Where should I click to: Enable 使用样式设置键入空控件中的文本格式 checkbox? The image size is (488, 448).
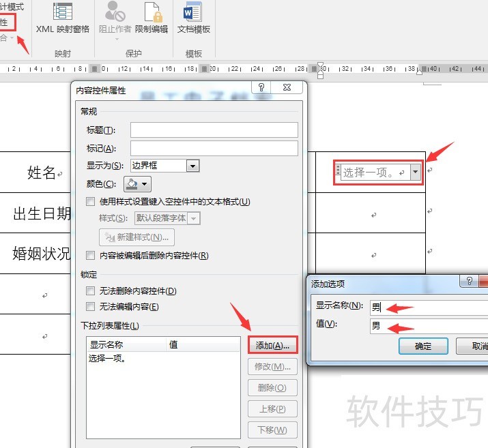click(x=91, y=202)
